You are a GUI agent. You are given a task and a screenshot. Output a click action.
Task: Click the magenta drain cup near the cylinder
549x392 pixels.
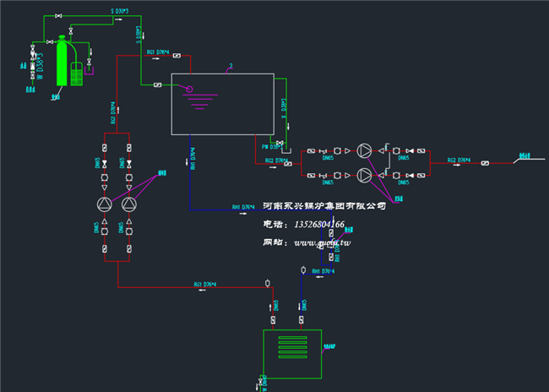[x=89, y=72]
